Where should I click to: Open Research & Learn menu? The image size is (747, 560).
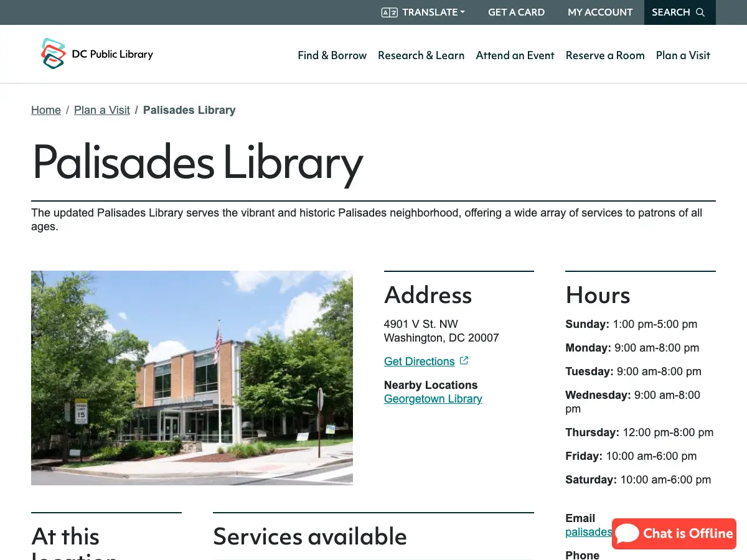tap(421, 55)
